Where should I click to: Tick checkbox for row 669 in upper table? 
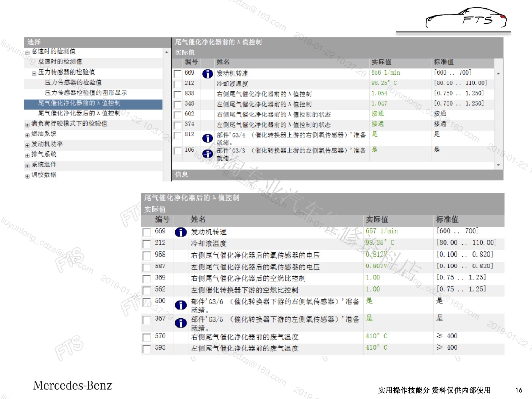pyautogui.click(x=178, y=74)
